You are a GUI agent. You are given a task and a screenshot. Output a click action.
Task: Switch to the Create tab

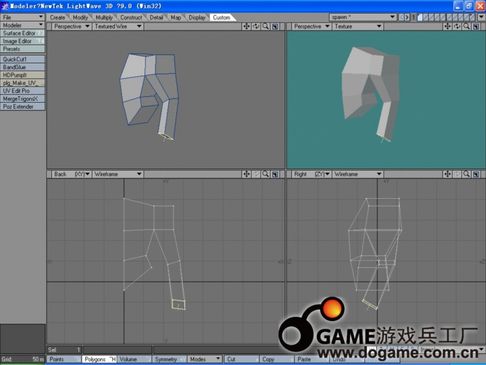point(58,17)
